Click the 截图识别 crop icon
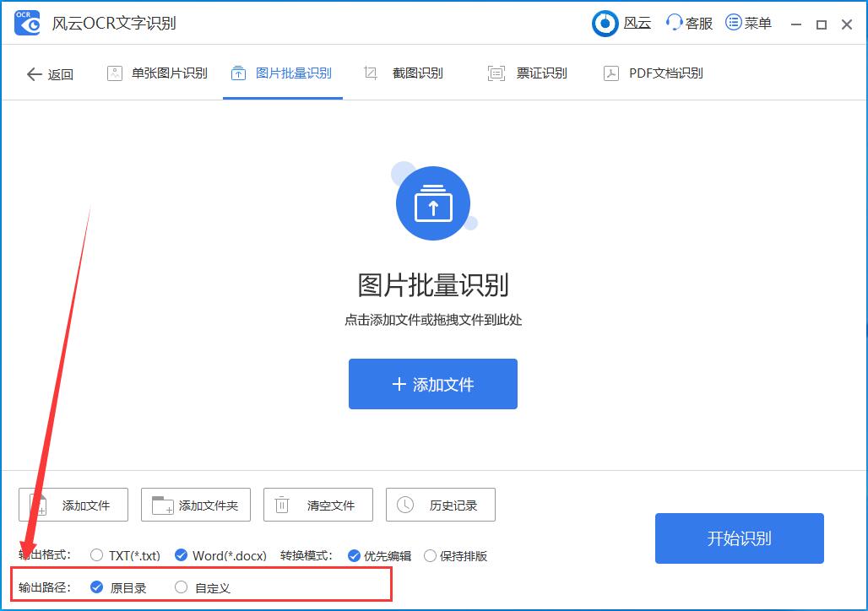 pos(371,73)
